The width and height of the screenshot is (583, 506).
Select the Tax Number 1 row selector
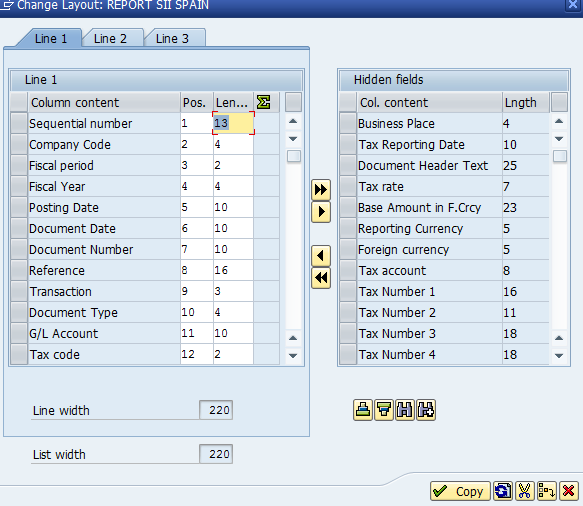tap(348, 292)
